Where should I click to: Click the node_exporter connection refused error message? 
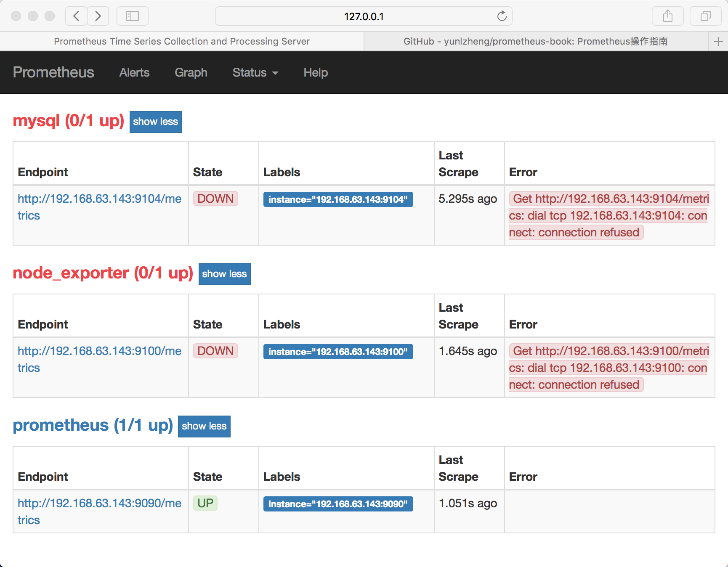point(609,368)
